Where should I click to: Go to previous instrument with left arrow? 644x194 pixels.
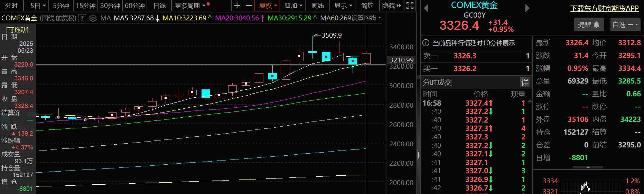coord(426,8)
